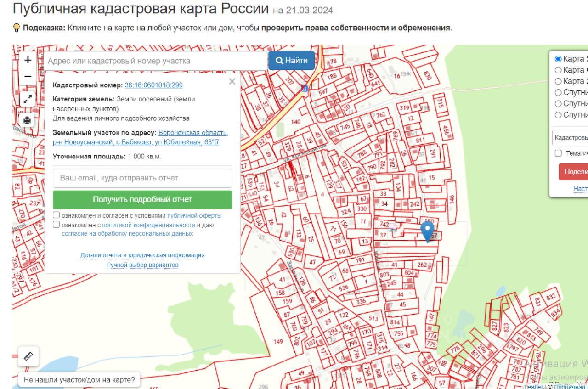Check the публичной оферты agreement box

tap(56, 215)
